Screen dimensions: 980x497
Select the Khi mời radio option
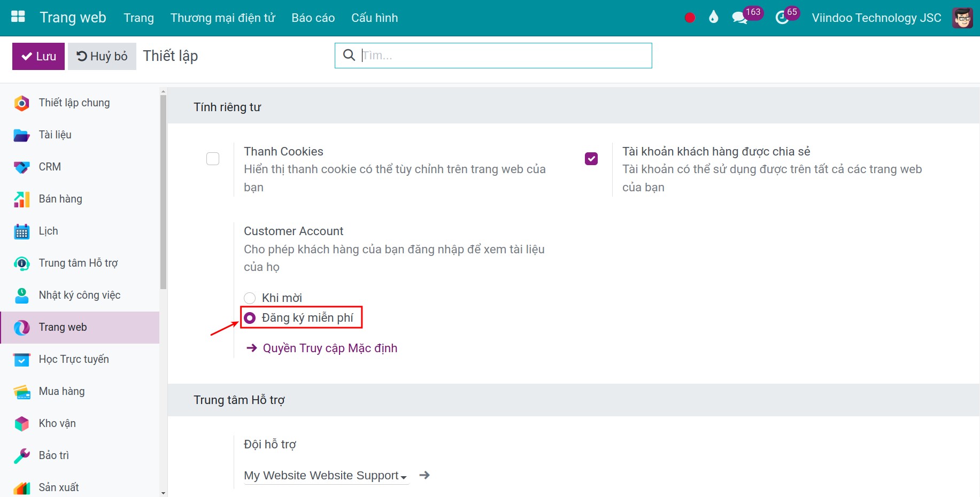pos(250,298)
